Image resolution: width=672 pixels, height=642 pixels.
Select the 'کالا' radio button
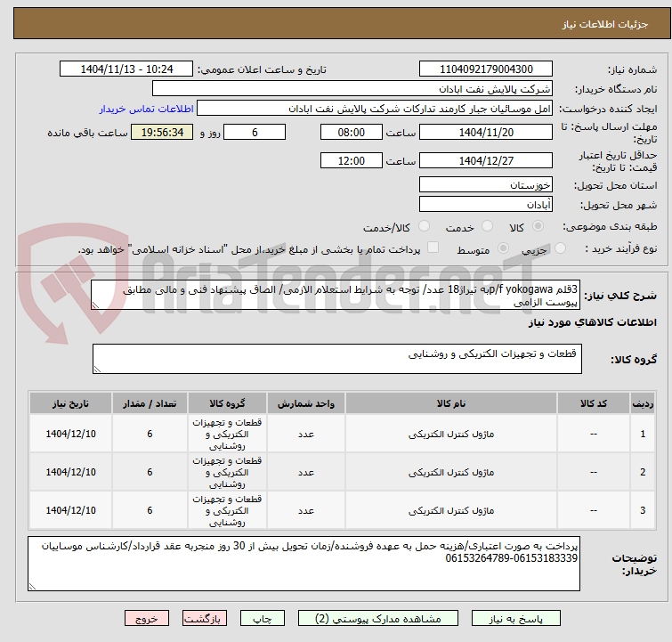[x=538, y=226]
